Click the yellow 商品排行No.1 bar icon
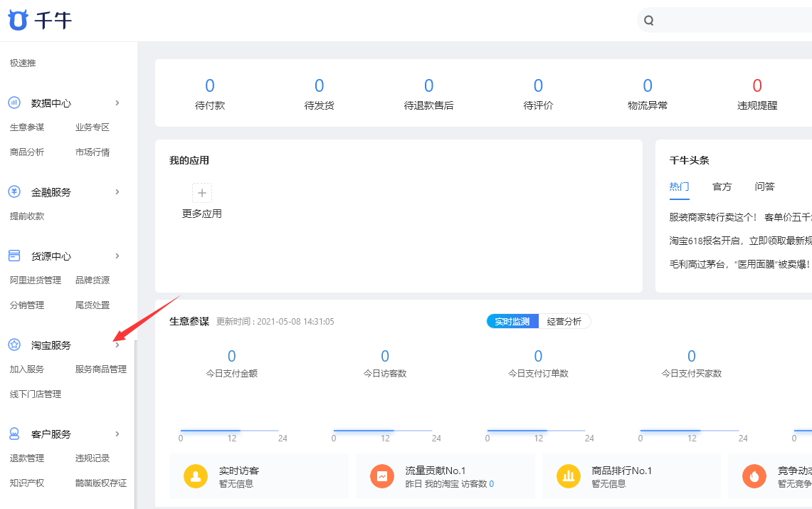Viewport: 812px width, 509px height. 569,476
